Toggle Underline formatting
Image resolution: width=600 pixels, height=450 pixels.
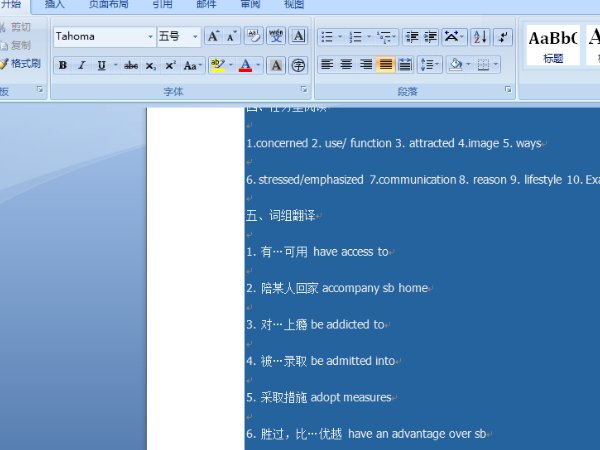click(101, 65)
